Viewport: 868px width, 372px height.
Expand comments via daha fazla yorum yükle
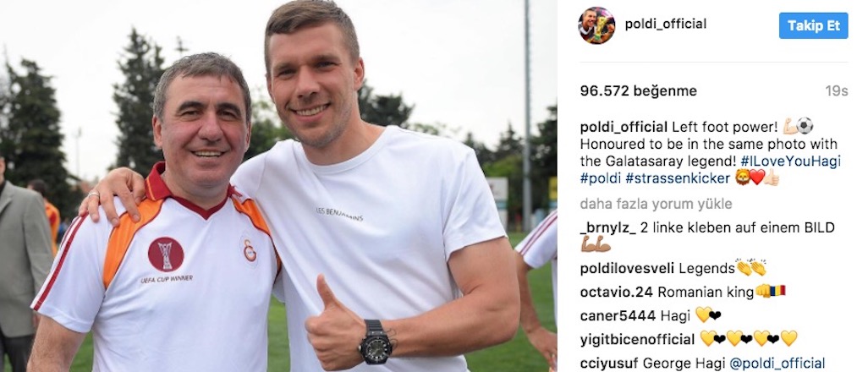click(656, 204)
